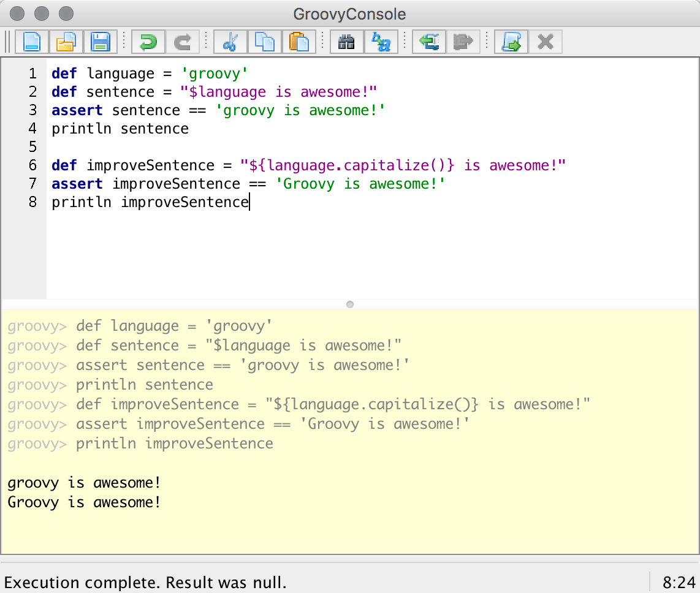Open the Replace text icon

point(381,42)
